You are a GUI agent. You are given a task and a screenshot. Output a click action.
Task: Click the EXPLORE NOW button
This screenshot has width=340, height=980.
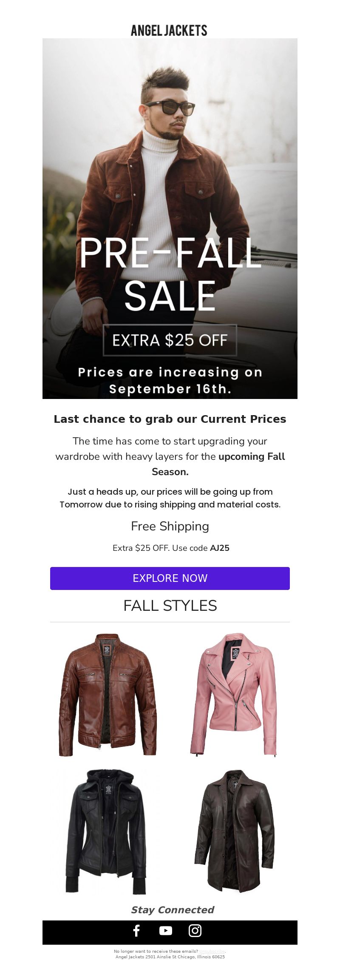click(170, 578)
